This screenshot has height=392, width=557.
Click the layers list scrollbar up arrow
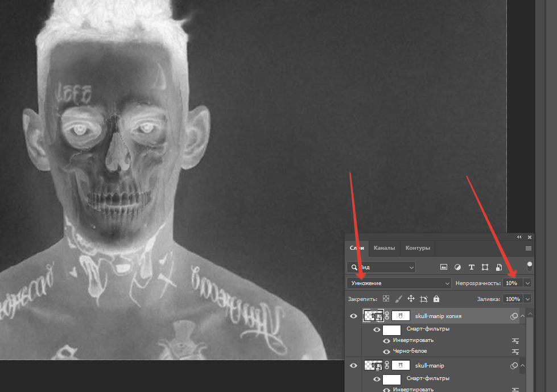530,313
